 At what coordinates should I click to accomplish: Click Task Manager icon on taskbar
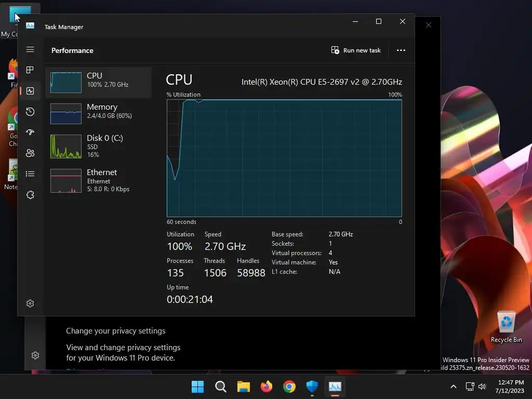click(335, 387)
